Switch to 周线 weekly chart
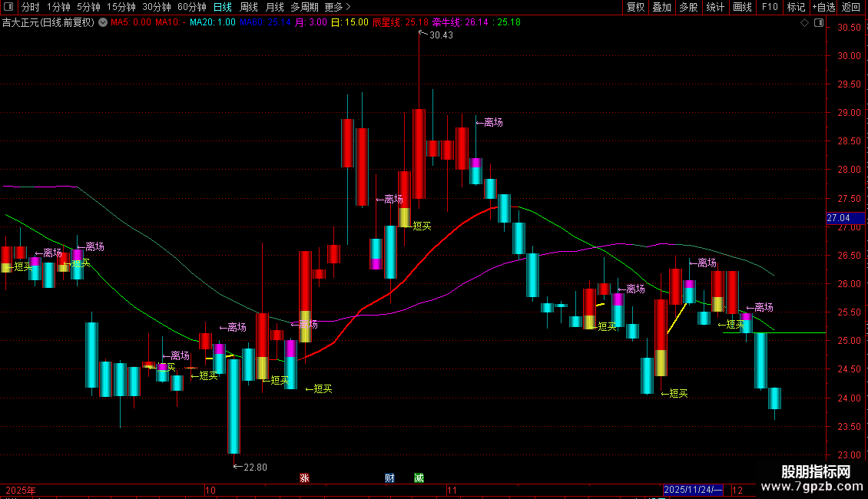Screen dimensions: 868x499 click(249, 7)
